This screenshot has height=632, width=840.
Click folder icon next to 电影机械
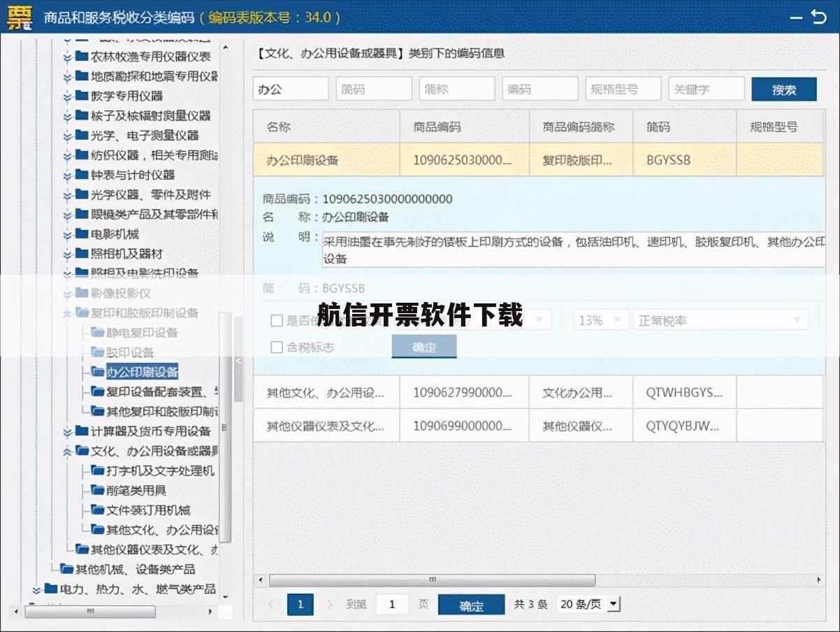click(82, 234)
